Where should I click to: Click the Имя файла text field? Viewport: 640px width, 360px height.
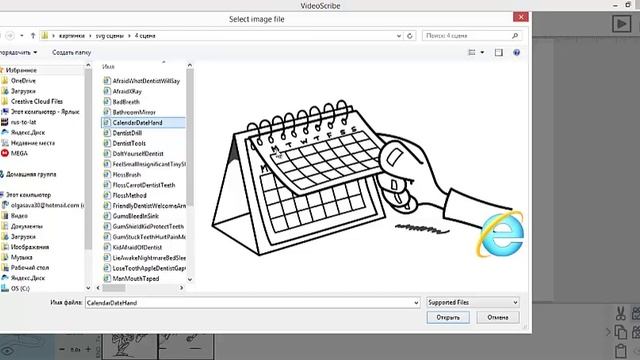[250, 303]
